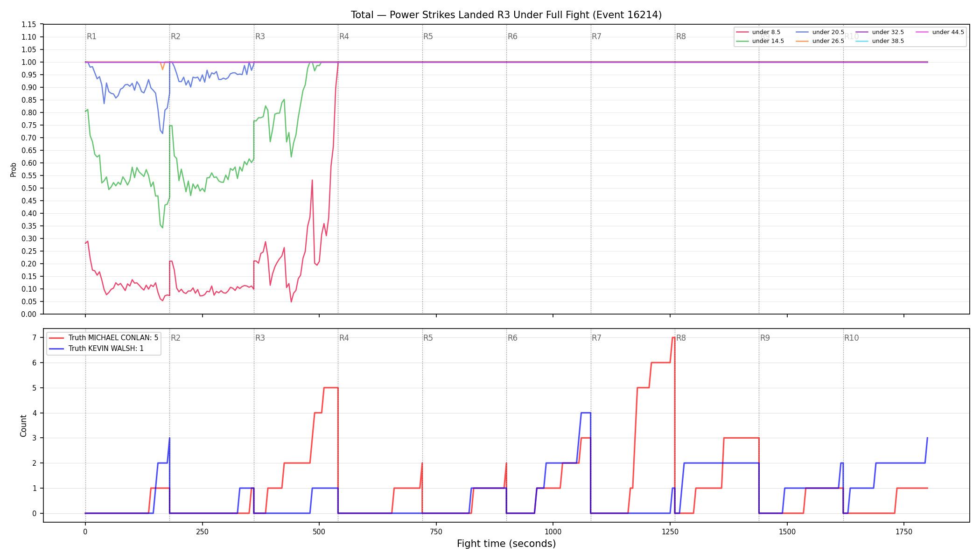This screenshot has width=980, height=560.
Task: Click the 0.25 tick on Prob axis
Action: [x=29, y=251]
